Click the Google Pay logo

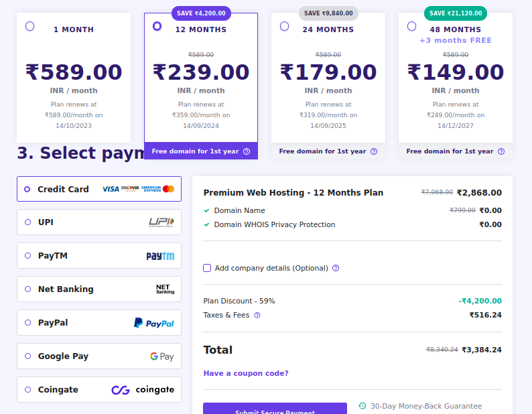[x=161, y=356]
